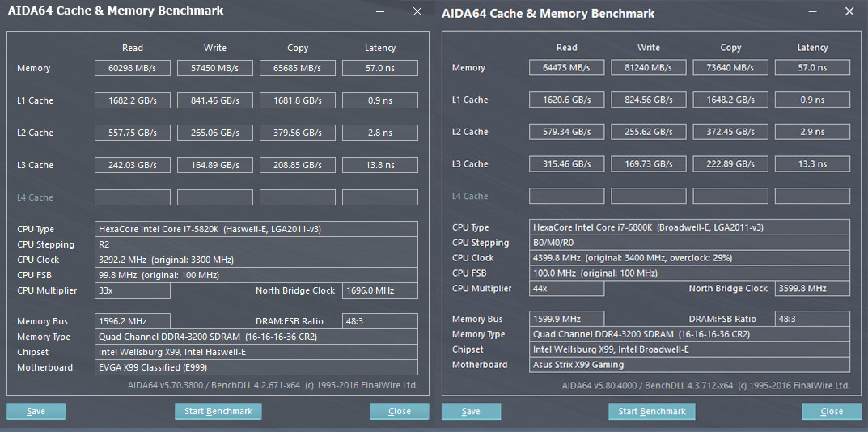Click Save in the i7-5820K benchmark window
Screen dimensions: 868x432
click(x=36, y=411)
